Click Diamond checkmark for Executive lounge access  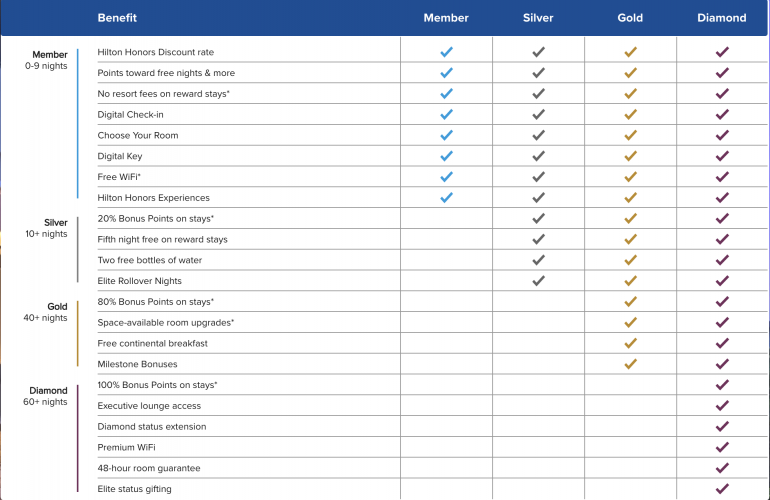722,406
